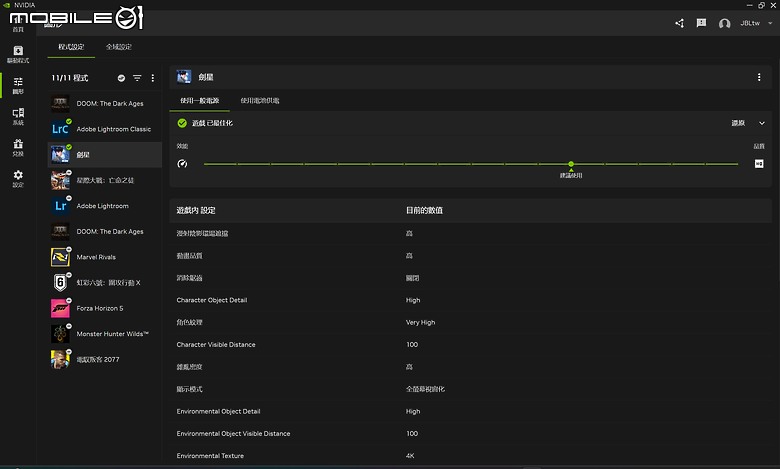
Task: Click the optimization slider track near performance end
Action: (x=221, y=164)
